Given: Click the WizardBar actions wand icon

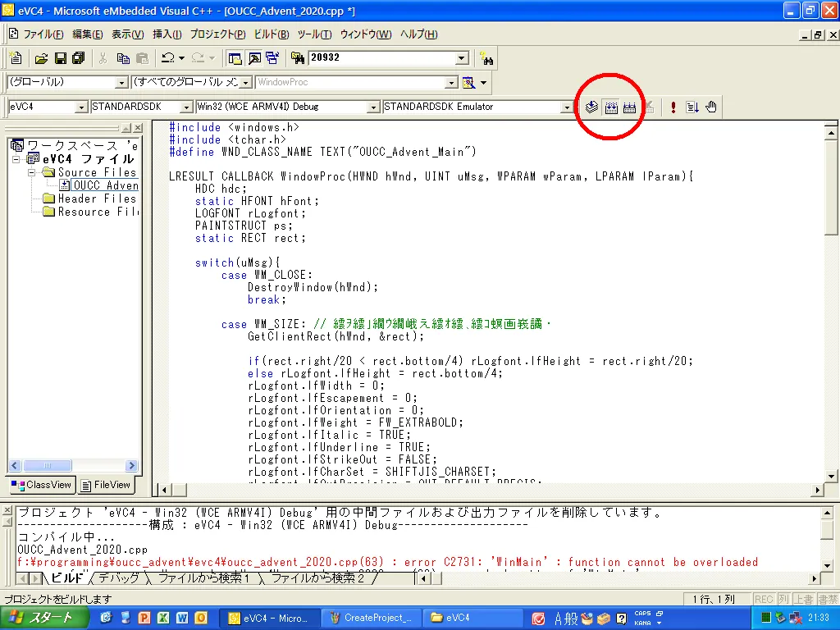Looking at the screenshot, I should (468, 83).
